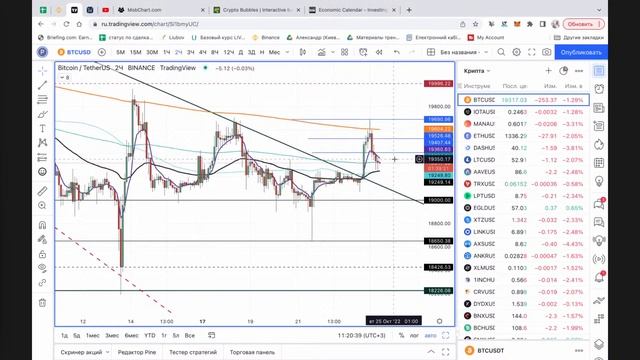The height and width of the screenshot is (360, 640).
Task: Toggle stay in drawing mode
Action: (42, 240)
